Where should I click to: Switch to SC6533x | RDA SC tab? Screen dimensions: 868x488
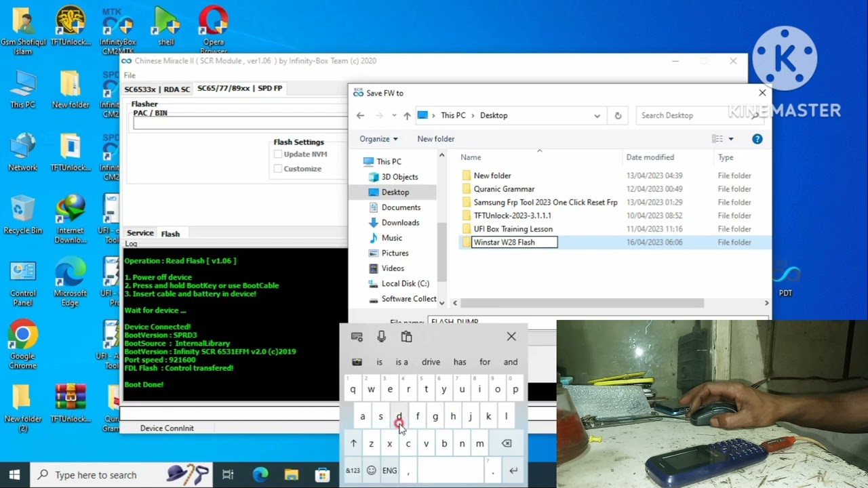coord(157,89)
